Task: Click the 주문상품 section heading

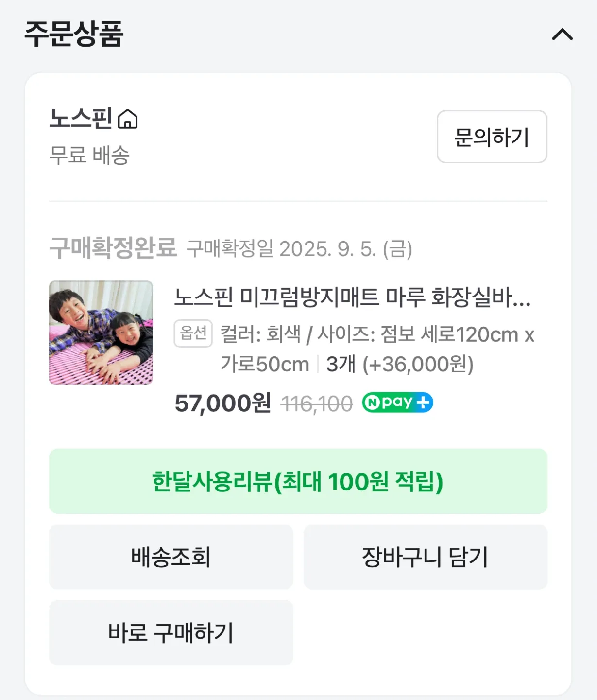Action: pos(74,34)
